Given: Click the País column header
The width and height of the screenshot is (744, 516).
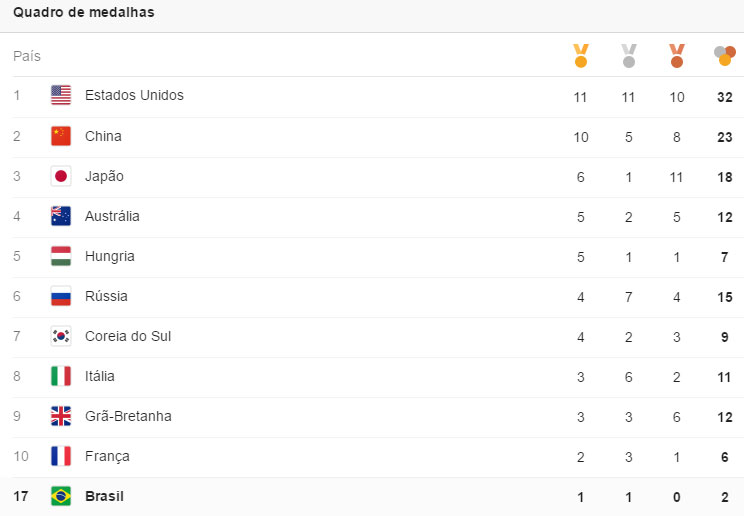Looking at the screenshot, I should coord(27,56).
